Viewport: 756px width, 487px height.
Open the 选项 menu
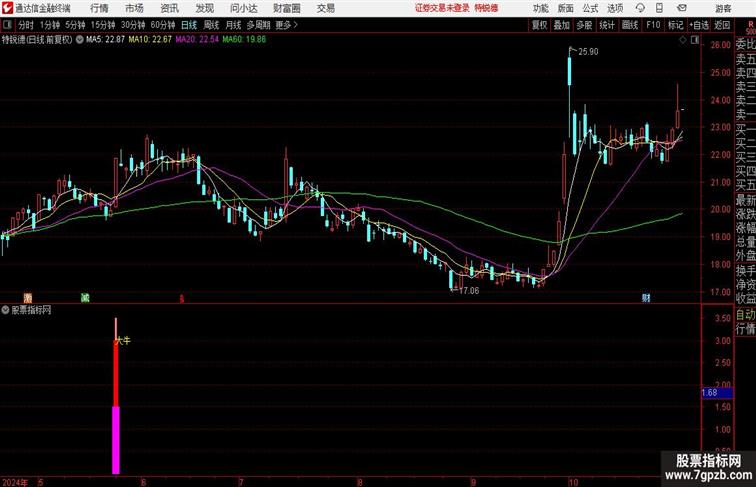click(x=615, y=8)
